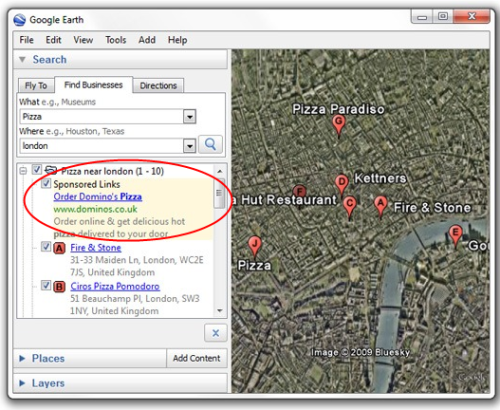Uncheck the Sponsored Links checkbox
The image size is (500, 410).
(46, 183)
